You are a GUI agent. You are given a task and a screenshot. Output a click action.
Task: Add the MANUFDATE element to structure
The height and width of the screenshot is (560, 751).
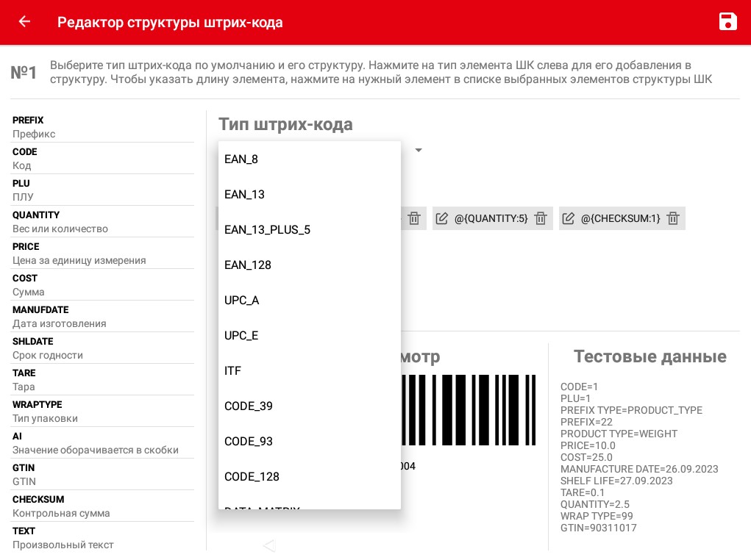(103, 316)
